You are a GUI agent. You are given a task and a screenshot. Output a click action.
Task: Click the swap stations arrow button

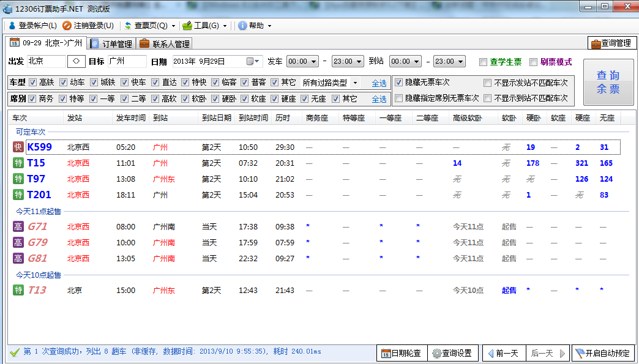tap(77, 62)
